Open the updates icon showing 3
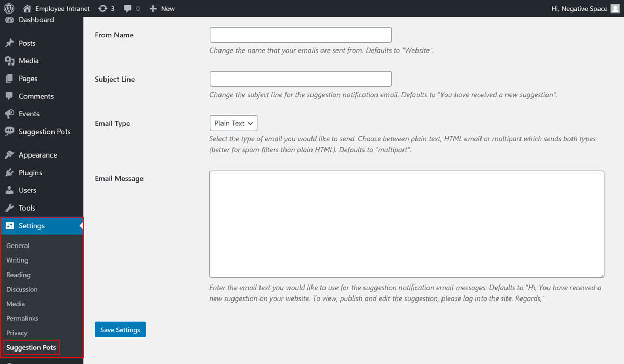Screen dimensions: 624x364 103,9
